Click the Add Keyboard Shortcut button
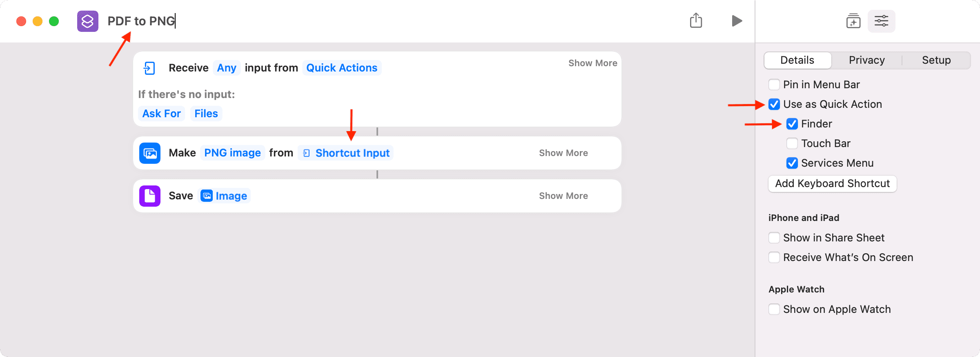Viewport: 980px width, 357px height. tap(833, 184)
